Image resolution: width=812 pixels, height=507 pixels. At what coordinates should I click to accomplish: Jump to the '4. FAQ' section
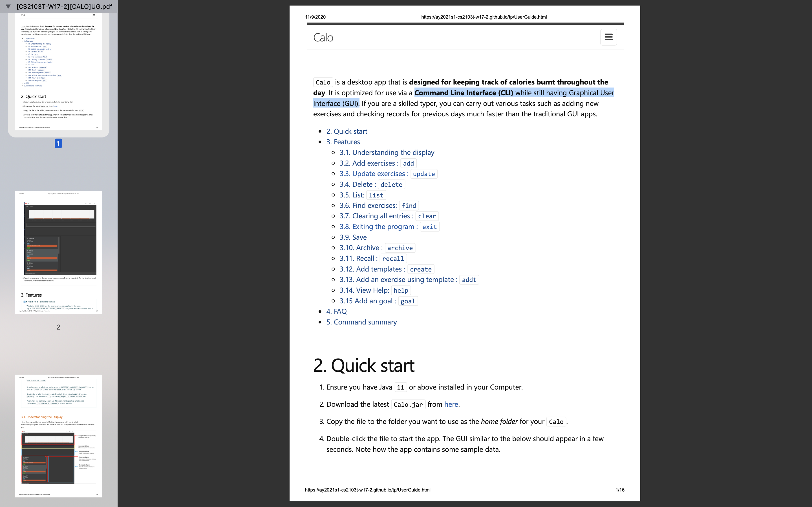coord(337,312)
